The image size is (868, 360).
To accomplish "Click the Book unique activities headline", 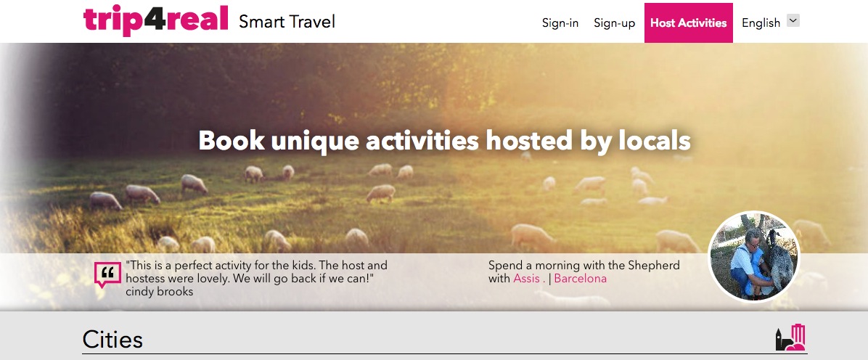I will (x=444, y=141).
